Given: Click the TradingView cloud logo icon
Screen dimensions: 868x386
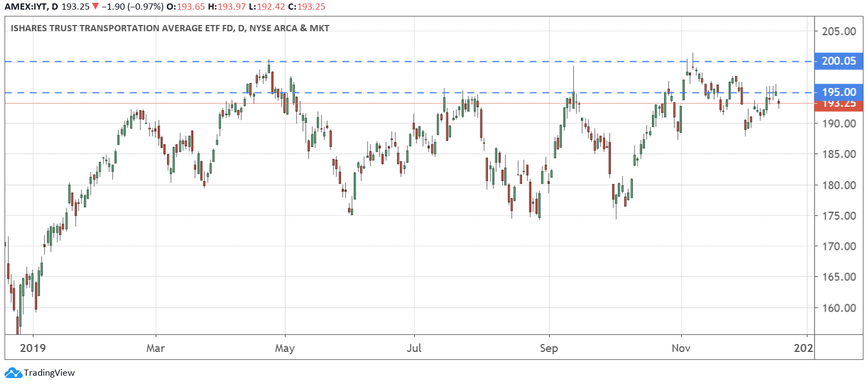Looking at the screenshot, I should click(x=13, y=373).
